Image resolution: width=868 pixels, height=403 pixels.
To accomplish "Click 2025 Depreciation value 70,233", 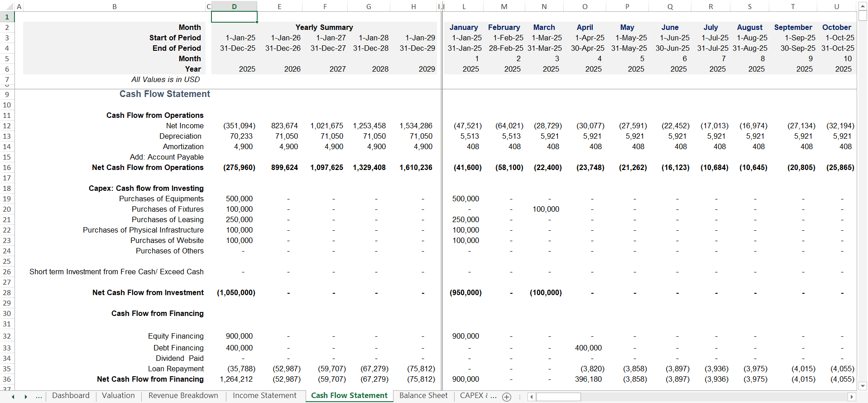I will (241, 136).
